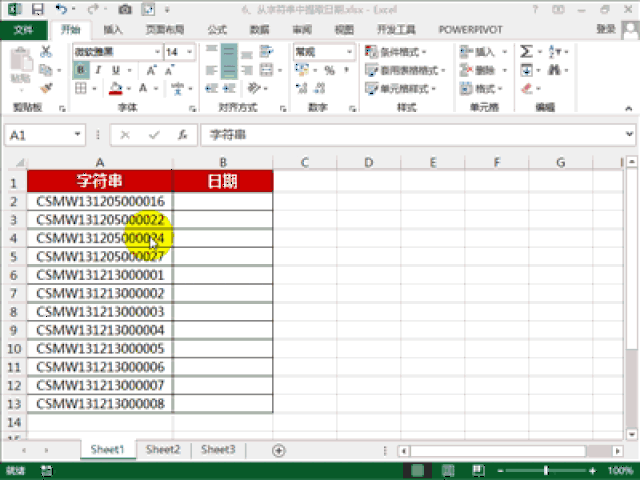The image size is (640, 480).
Task: Click the vertical scrollbar down arrow
Action: pos(631,434)
